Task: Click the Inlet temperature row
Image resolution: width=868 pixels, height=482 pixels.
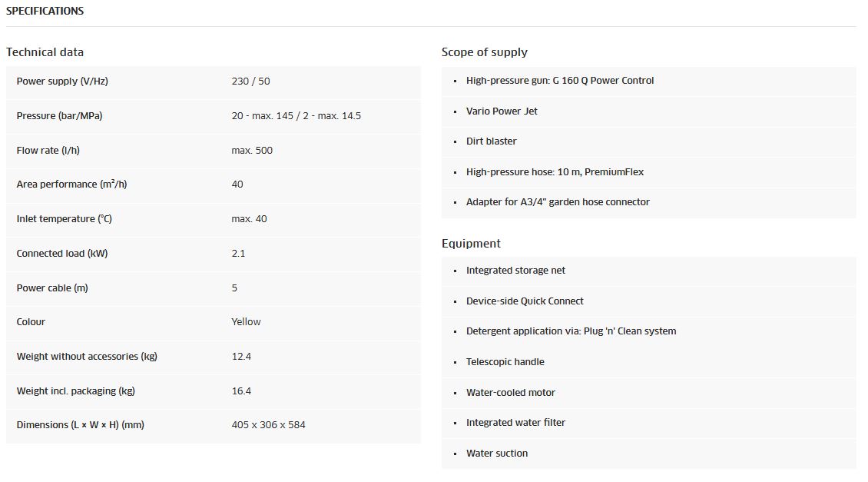Action: point(213,219)
